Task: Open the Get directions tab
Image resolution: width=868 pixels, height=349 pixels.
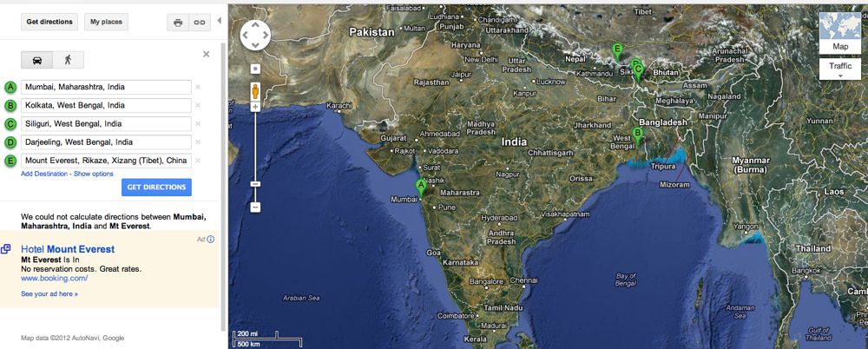Action: point(49,23)
